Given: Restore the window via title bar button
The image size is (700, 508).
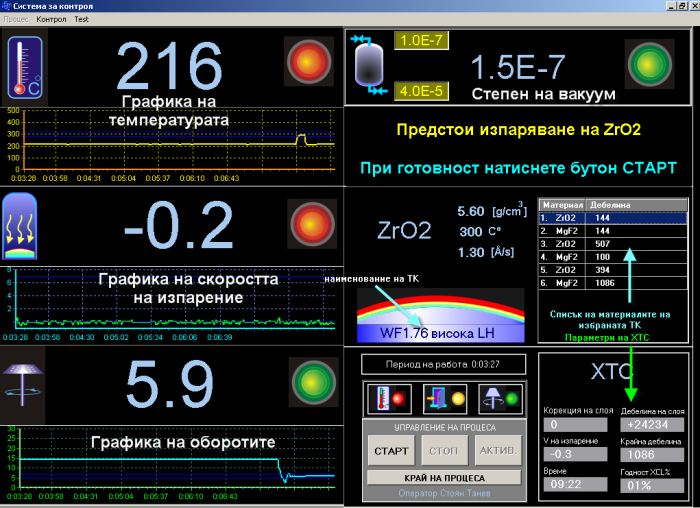Looking at the screenshot, I should click(x=682, y=6).
